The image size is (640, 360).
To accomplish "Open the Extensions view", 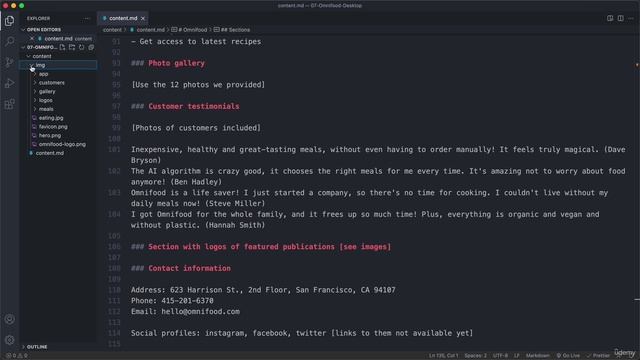I will [9, 104].
